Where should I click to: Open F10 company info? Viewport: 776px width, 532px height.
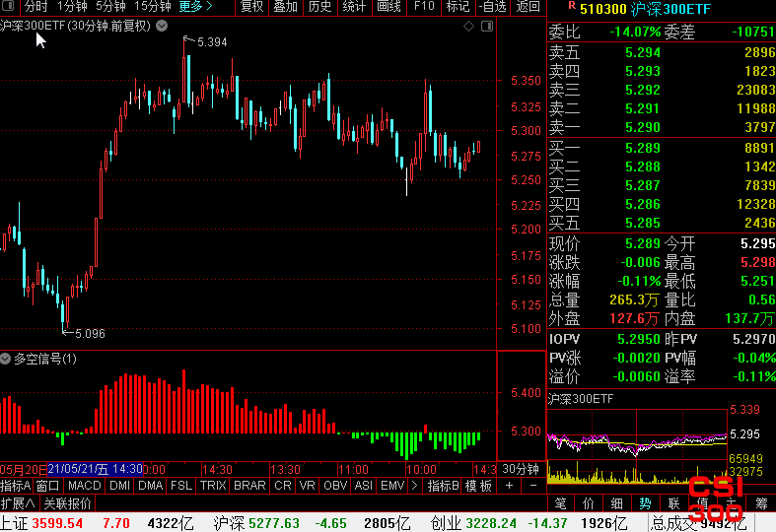click(424, 7)
